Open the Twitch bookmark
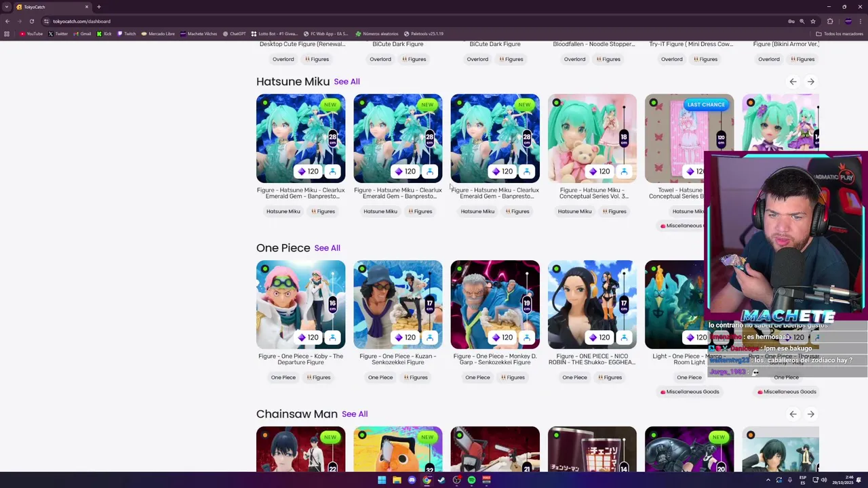The image size is (868, 488). pos(127,34)
